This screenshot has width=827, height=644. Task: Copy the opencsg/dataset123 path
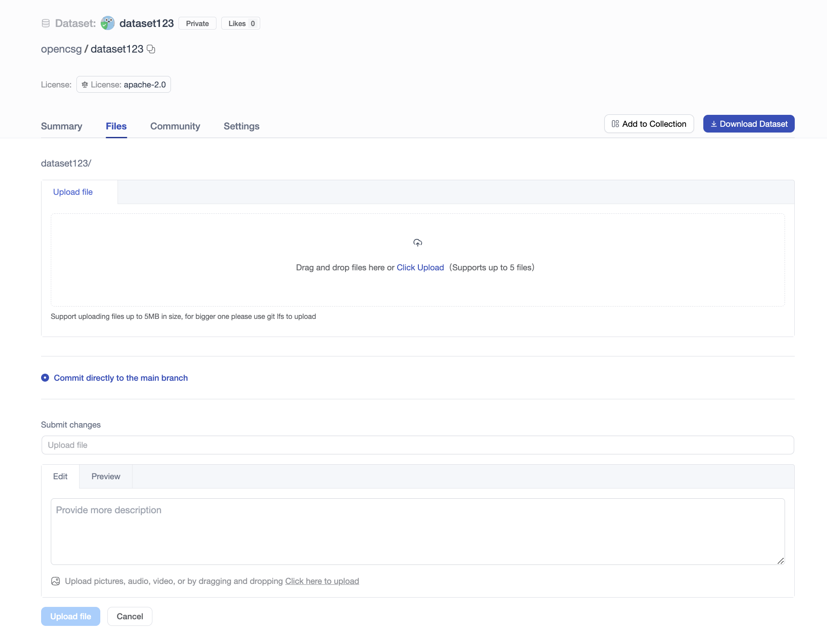click(x=151, y=49)
